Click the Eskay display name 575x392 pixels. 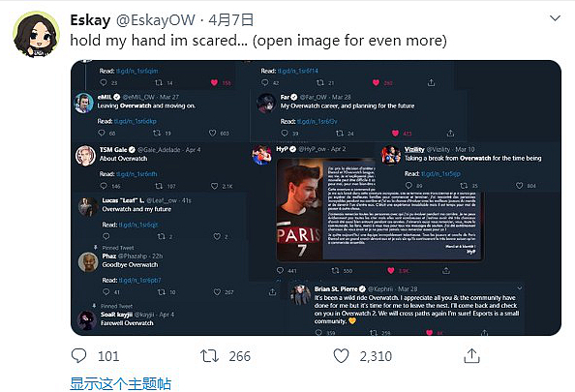coord(90,19)
